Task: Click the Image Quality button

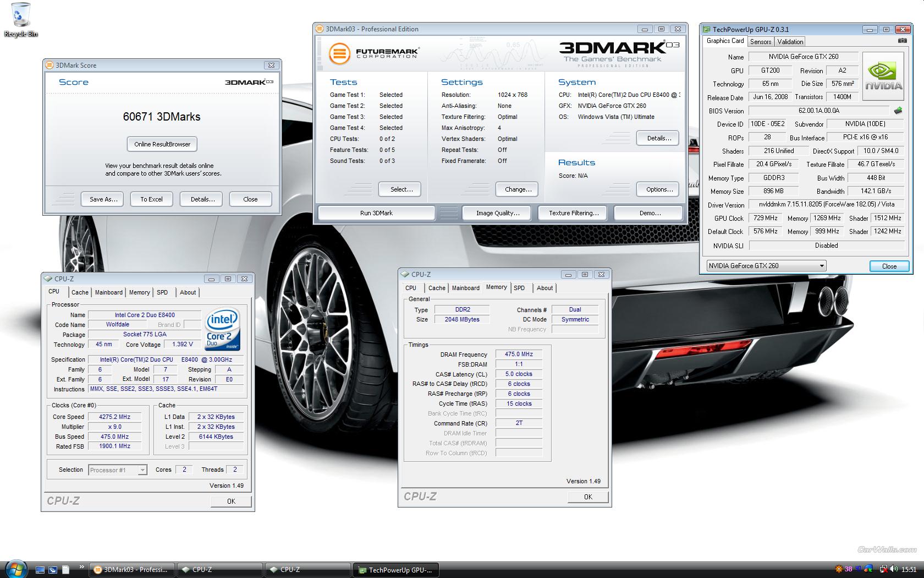Action: pos(498,213)
